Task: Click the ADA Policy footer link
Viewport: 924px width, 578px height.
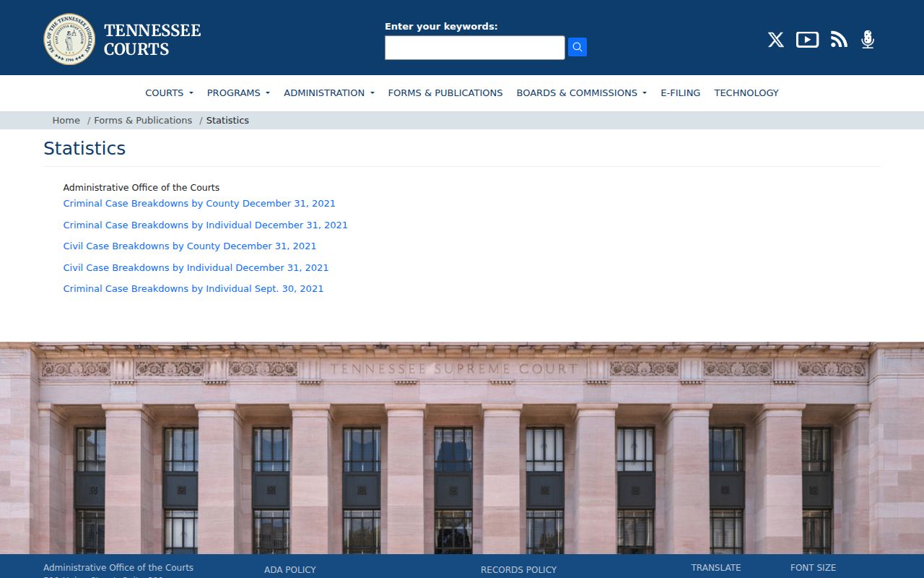Action: (290, 569)
